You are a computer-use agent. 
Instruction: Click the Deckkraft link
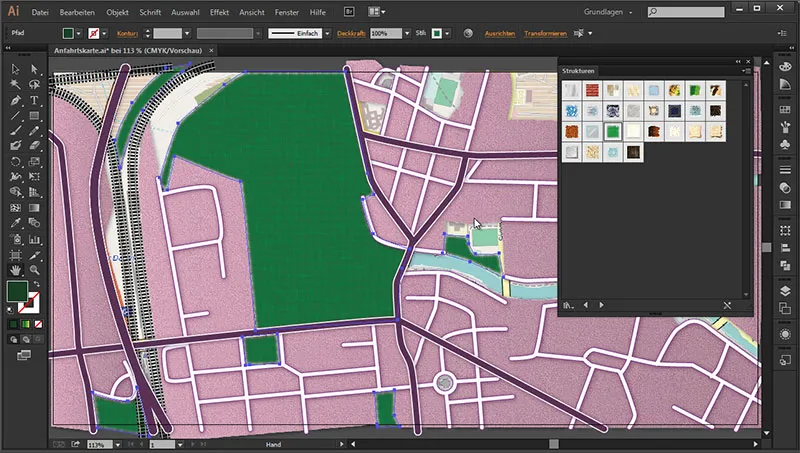[x=351, y=34]
